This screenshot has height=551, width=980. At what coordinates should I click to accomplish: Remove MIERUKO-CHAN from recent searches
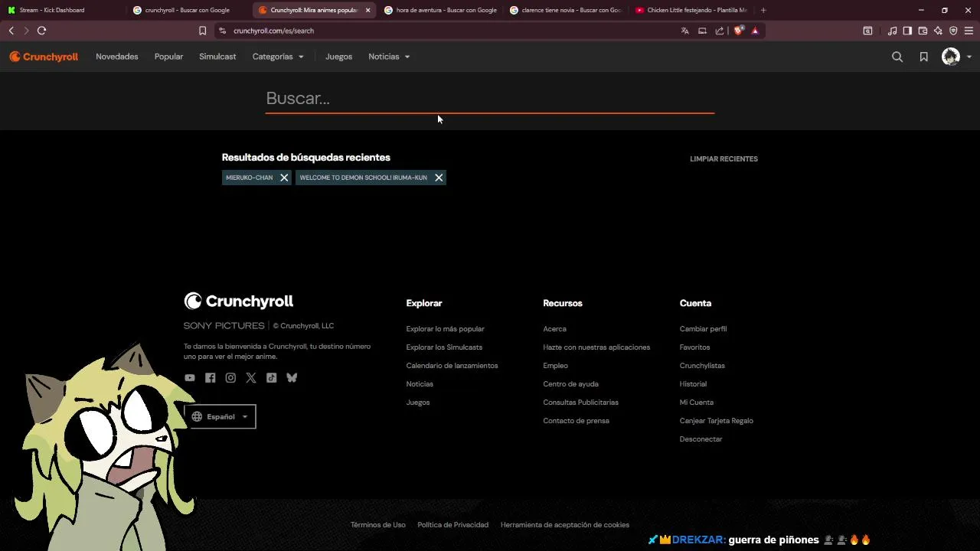coord(284,178)
